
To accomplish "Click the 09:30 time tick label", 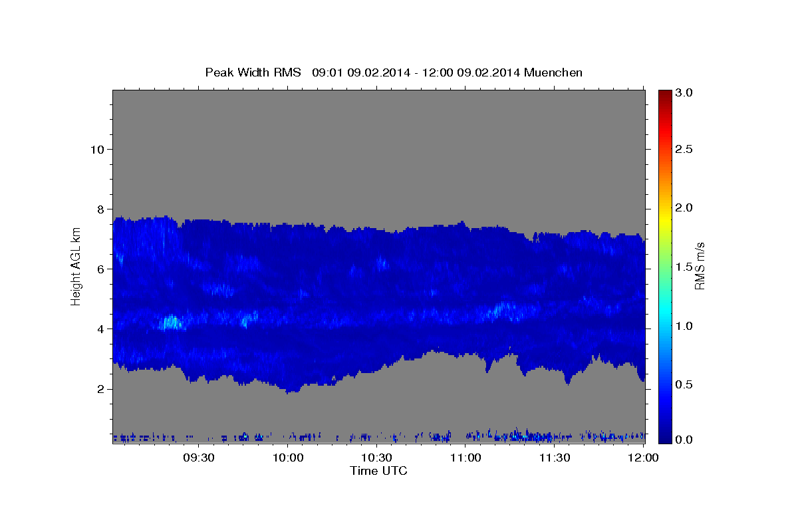I will coord(199,458).
